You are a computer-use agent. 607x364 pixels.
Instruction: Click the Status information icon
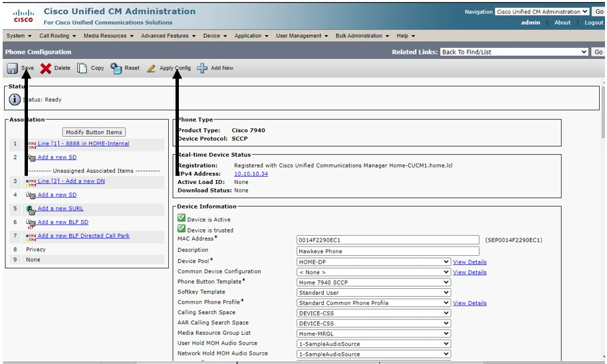tap(15, 100)
